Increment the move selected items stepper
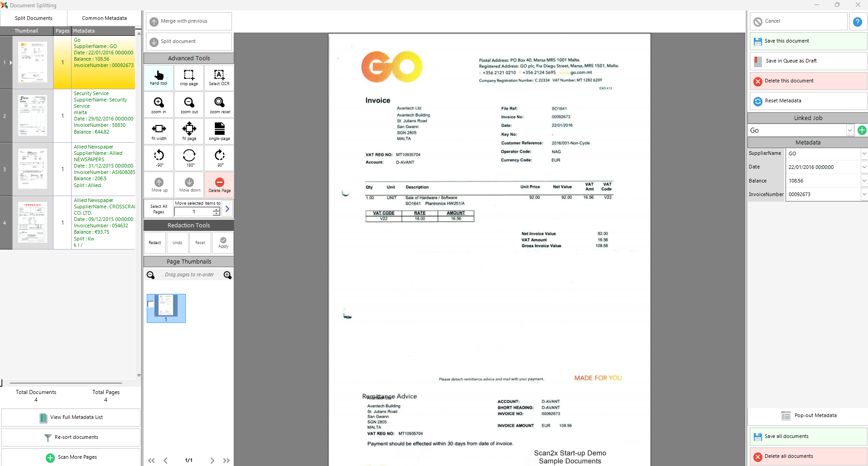The image size is (868, 466). coord(217,209)
